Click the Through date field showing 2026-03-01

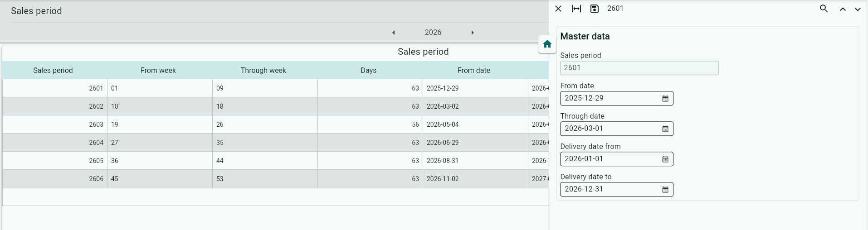(x=608, y=129)
